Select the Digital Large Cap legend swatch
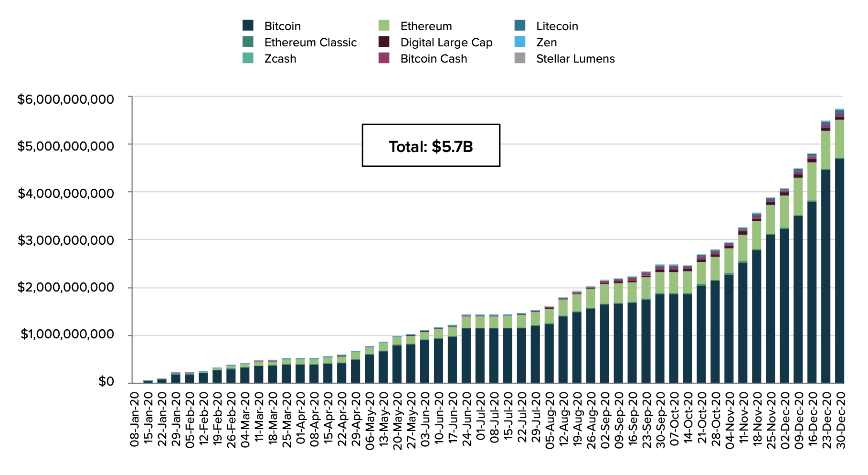The image size is (868, 475). 384,42
